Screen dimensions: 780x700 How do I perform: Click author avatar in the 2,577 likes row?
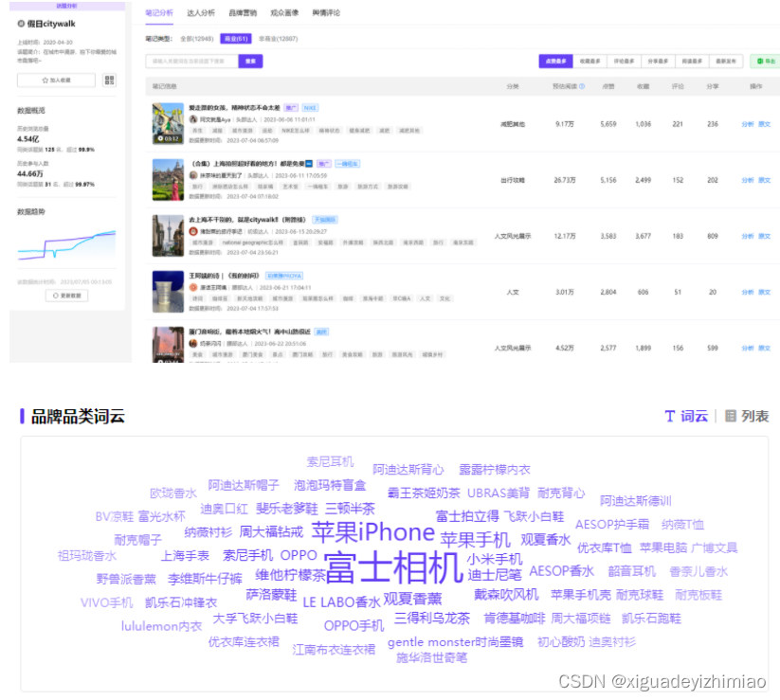[x=193, y=344]
